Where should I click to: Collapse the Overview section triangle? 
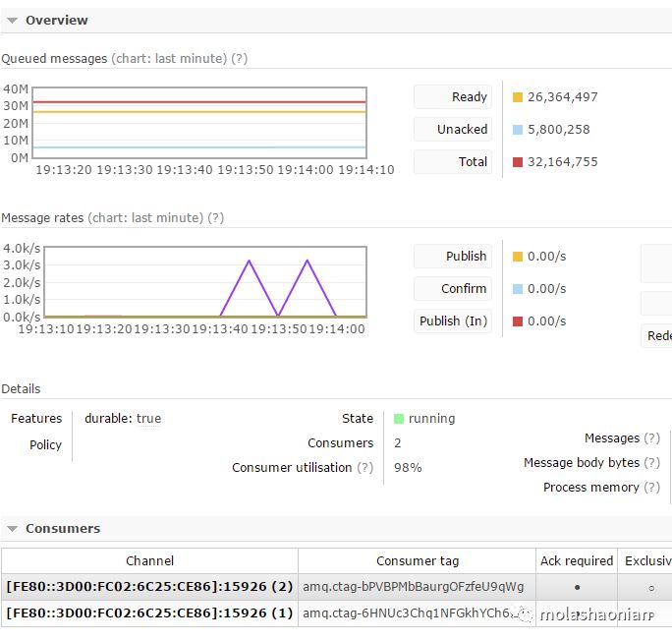tap(12, 20)
